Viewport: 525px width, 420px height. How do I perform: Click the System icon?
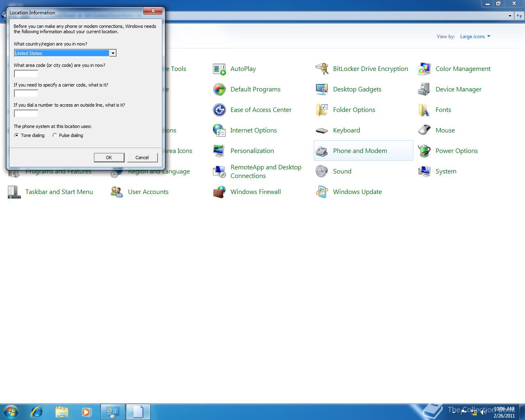click(x=425, y=171)
